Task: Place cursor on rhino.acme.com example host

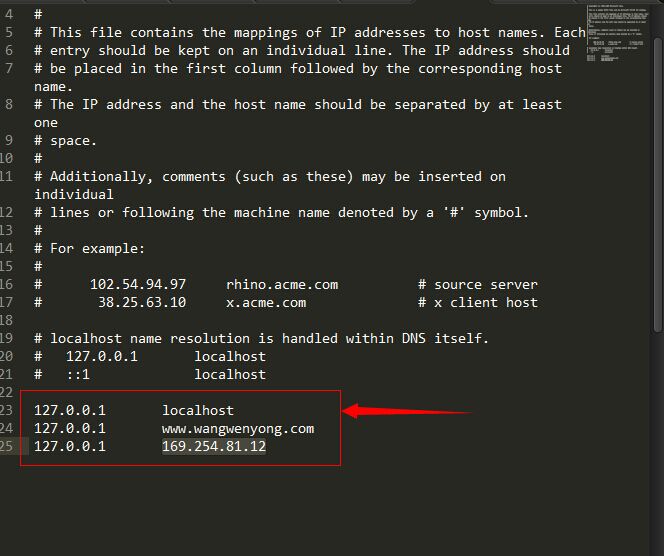Action: click(x=282, y=284)
